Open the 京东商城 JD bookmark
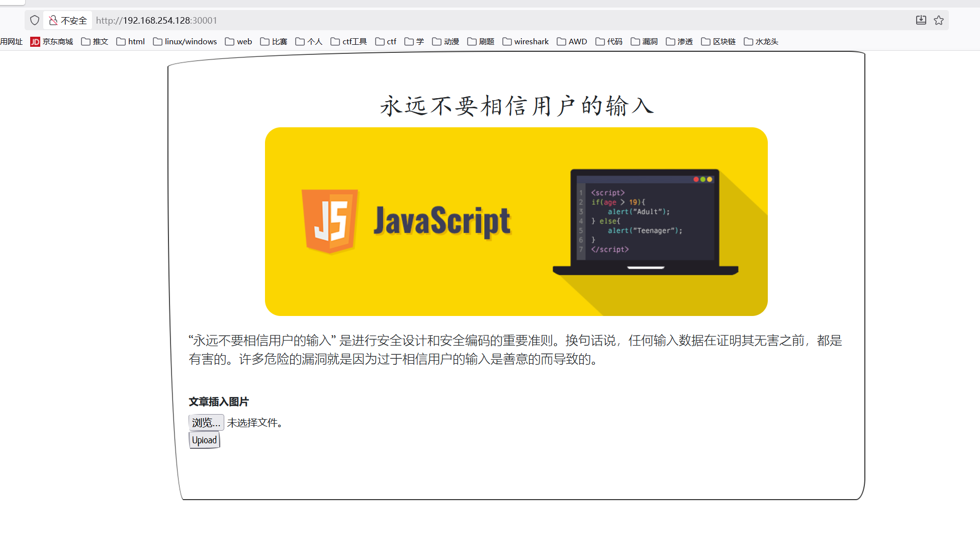 click(x=52, y=41)
